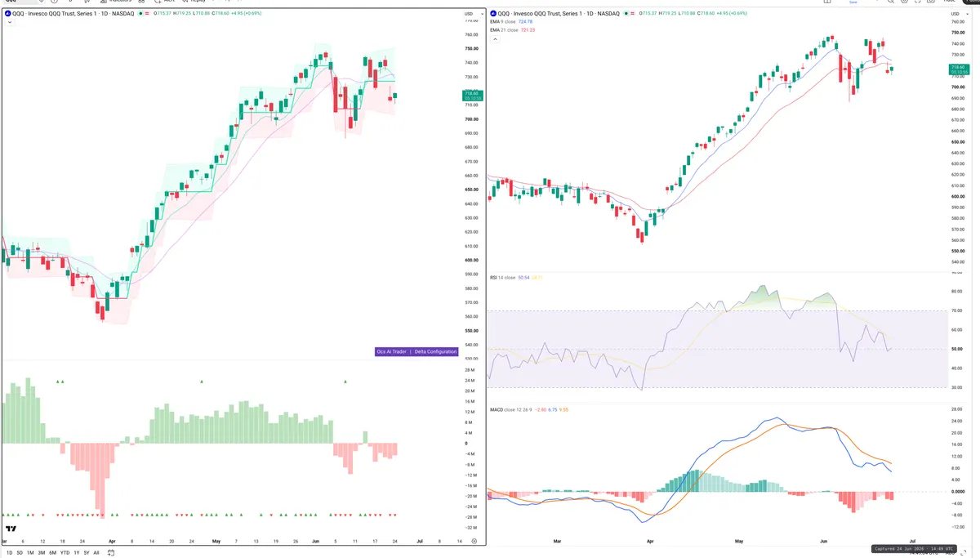The height and width of the screenshot is (558, 980).
Task: Click the 760.00 price on left chart axis
Action: (x=471, y=34)
